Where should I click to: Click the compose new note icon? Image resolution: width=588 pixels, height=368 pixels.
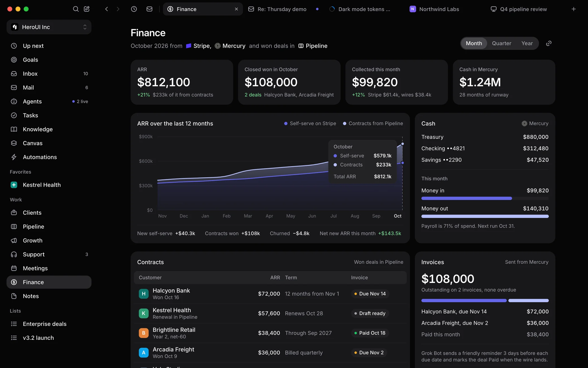[x=87, y=9]
